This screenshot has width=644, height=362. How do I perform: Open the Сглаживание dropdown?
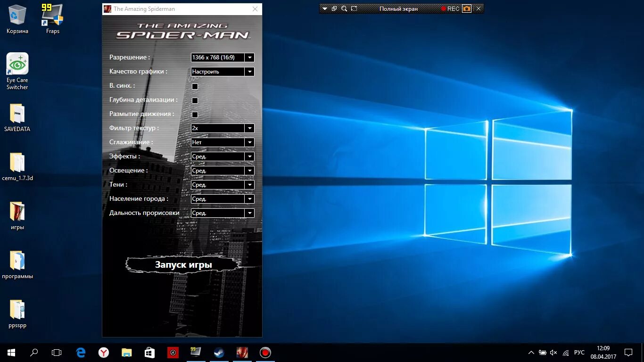(223, 142)
